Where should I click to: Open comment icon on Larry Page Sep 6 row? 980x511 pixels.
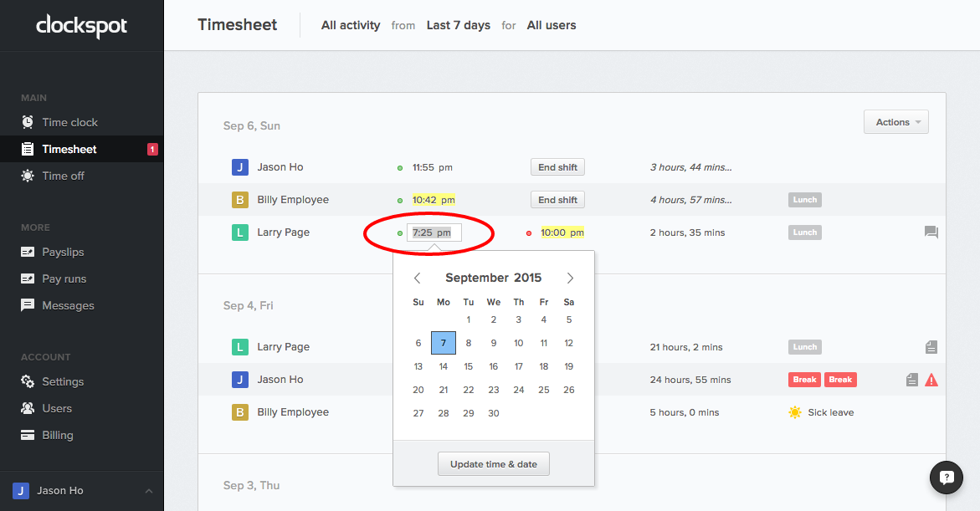931,233
